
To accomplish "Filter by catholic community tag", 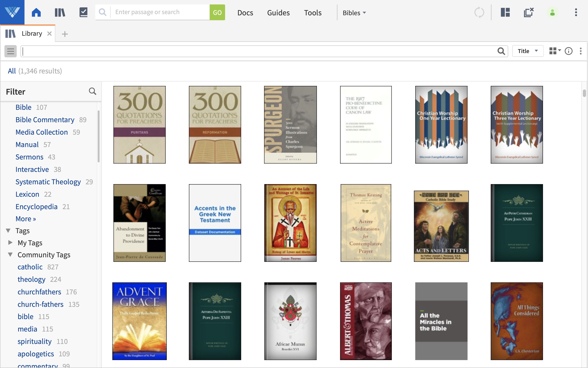I will (30, 267).
